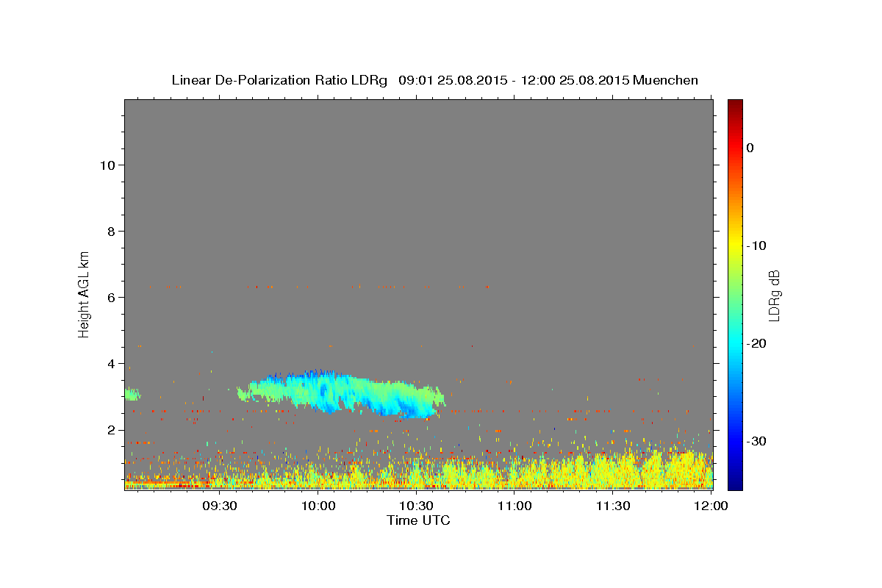Click the colorbar value 0

[750, 148]
